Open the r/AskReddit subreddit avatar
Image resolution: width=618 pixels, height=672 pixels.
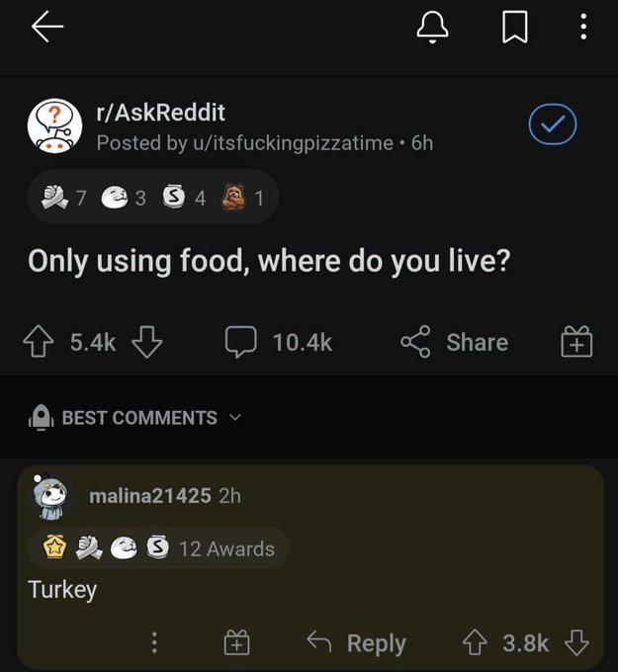pos(51,126)
